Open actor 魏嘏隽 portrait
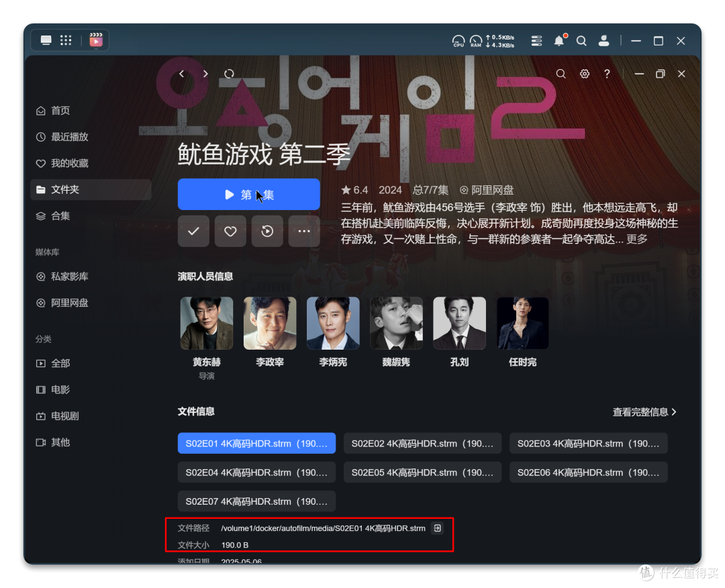Viewport: 725px width, 588px height. pos(396,323)
